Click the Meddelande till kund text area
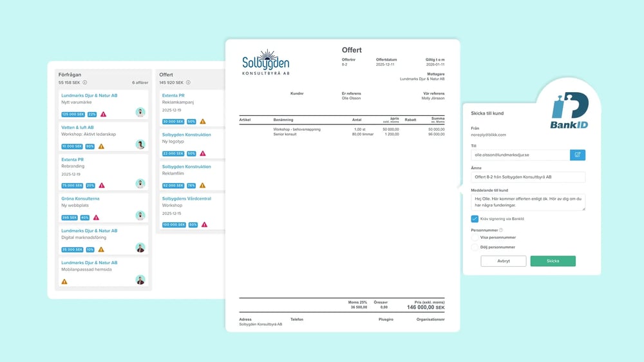 tap(528, 202)
